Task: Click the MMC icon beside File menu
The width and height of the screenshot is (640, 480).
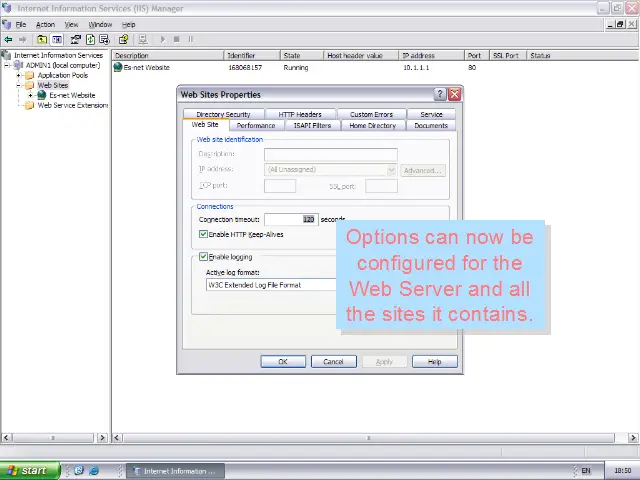Action: tap(7, 24)
